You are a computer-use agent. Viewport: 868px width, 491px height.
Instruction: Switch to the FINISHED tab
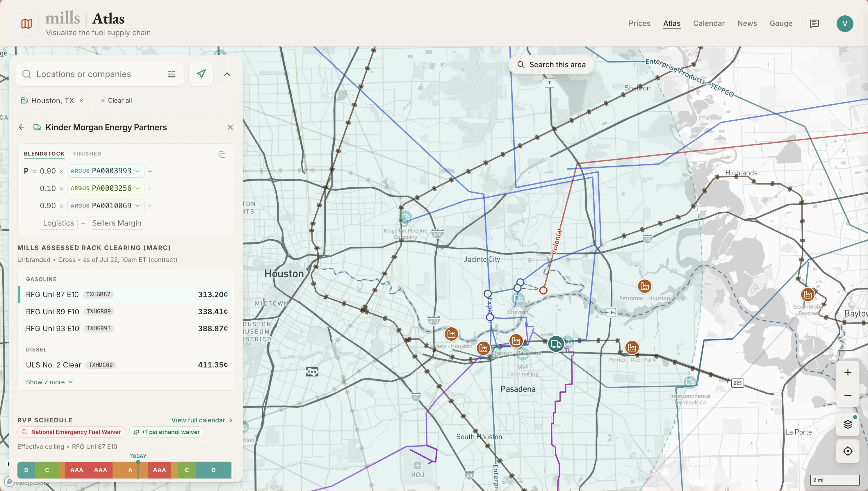tap(87, 154)
